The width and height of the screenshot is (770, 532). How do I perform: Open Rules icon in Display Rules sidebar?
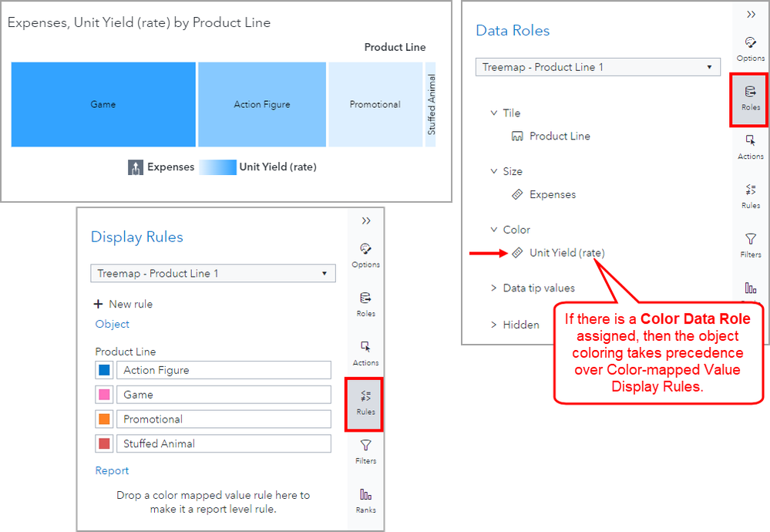365,402
